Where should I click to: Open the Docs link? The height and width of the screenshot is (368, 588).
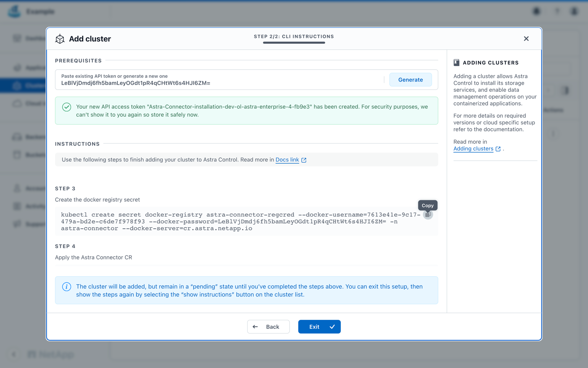[x=287, y=160]
